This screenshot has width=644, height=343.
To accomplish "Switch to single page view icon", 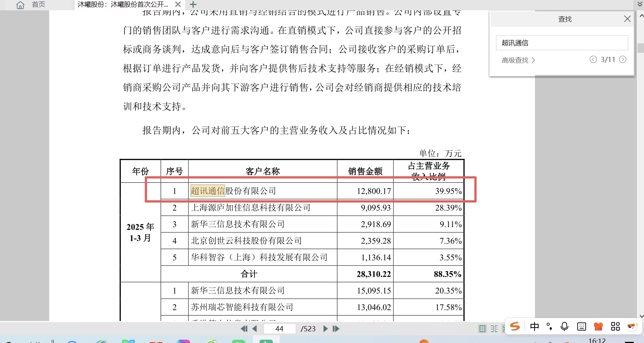I will pyautogui.click(x=482, y=329).
